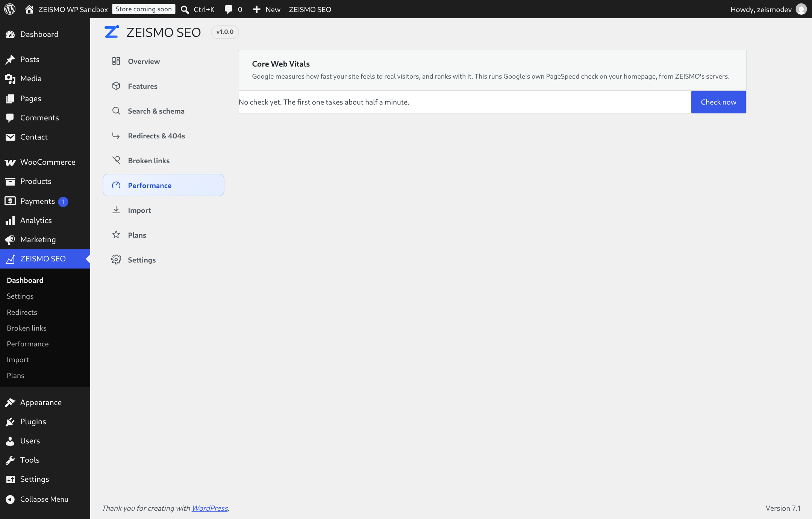The height and width of the screenshot is (519, 812).
Task: Select the Broken links tab
Action: tap(164, 160)
